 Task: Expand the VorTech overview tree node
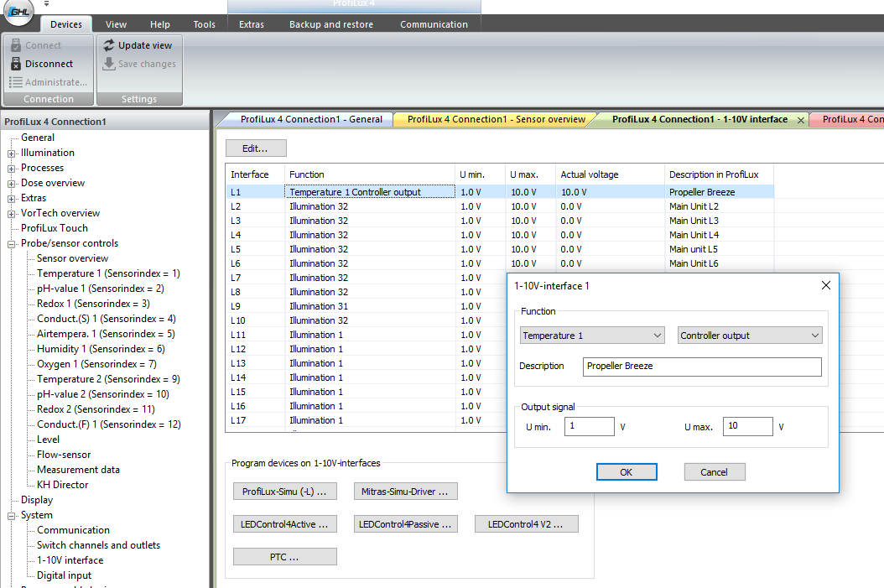(x=11, y=214)
